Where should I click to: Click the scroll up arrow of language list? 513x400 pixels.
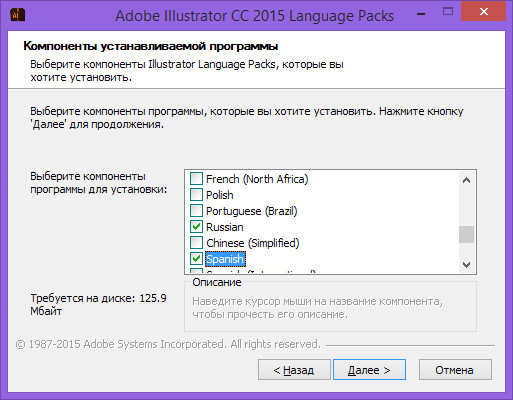[466, 180]
